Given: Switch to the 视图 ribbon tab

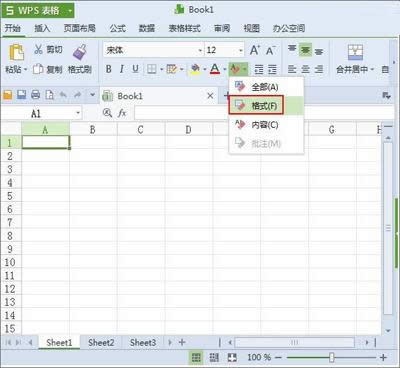Looking at the screenshot, I should point(251,29).
